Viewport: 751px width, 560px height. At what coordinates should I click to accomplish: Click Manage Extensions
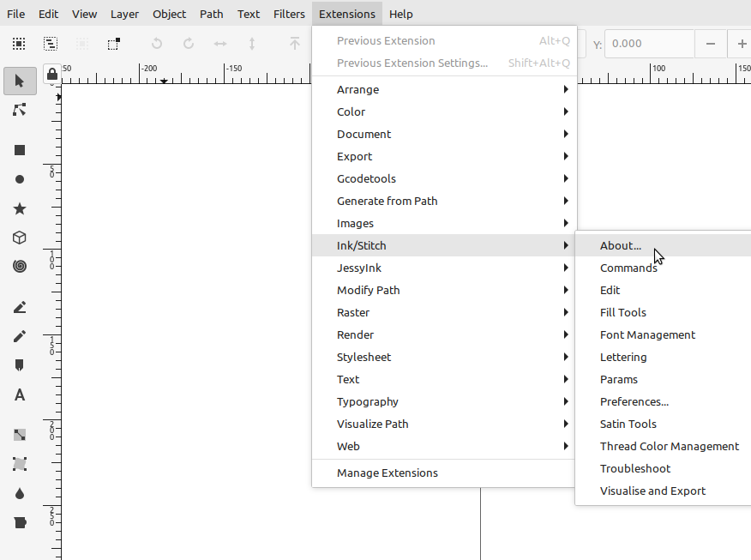(x=388, y=473)
